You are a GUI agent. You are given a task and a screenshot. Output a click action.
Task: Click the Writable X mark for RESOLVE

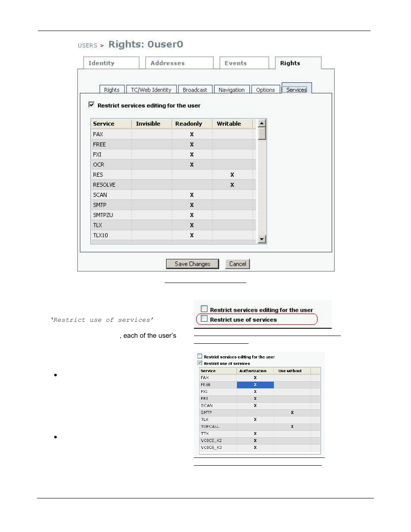pyautogui.click(x=232, y=185)
